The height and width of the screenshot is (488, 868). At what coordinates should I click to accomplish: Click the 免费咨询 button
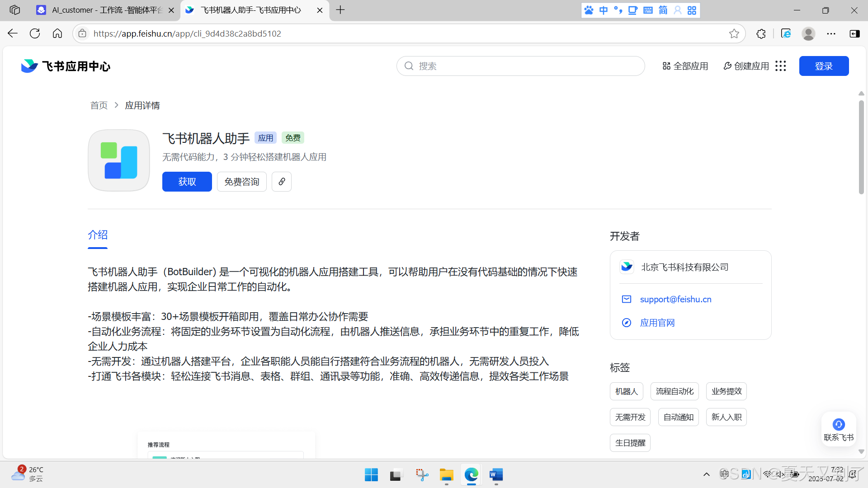tap(241, 182)
